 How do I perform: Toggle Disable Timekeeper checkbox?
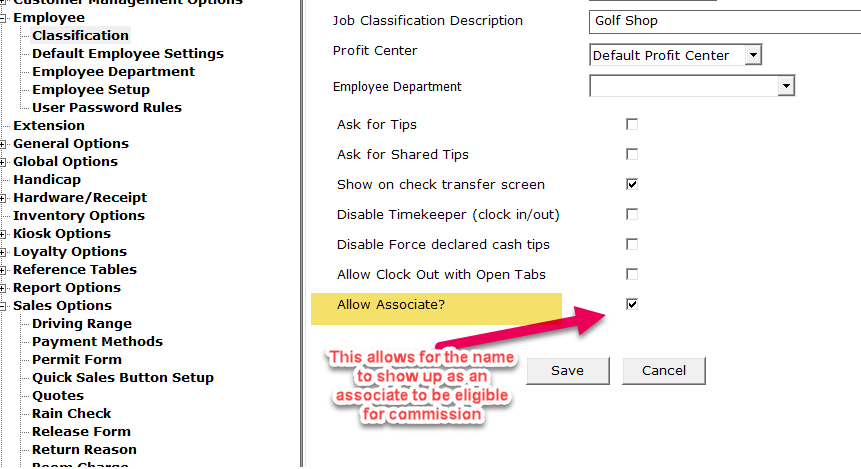click(632, 215)
